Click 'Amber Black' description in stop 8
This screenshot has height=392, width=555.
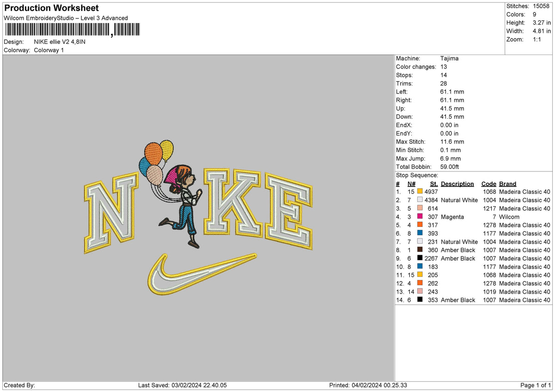pyautogui.click(x=458, y=250)
